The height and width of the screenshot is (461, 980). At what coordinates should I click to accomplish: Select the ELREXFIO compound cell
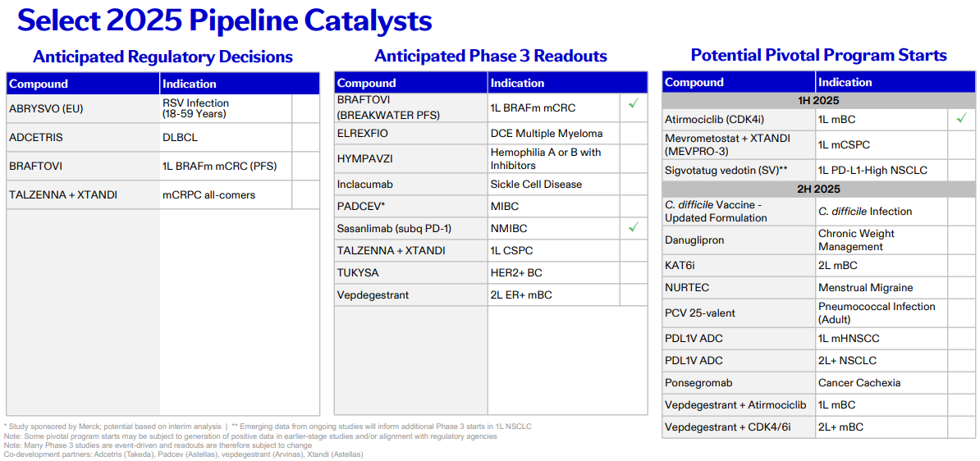411,132
